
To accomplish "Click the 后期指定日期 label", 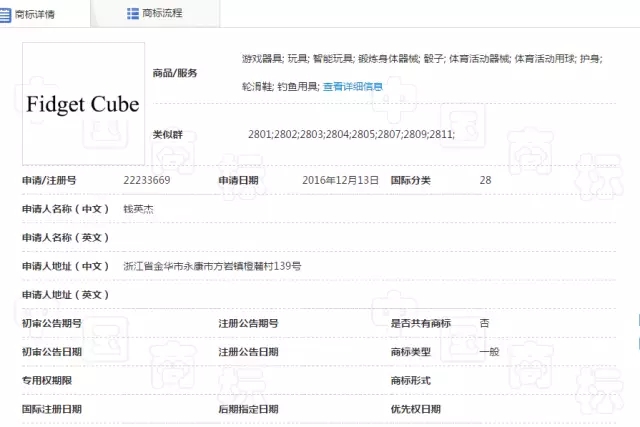I will pyautogui.click(x=248, y=409).
